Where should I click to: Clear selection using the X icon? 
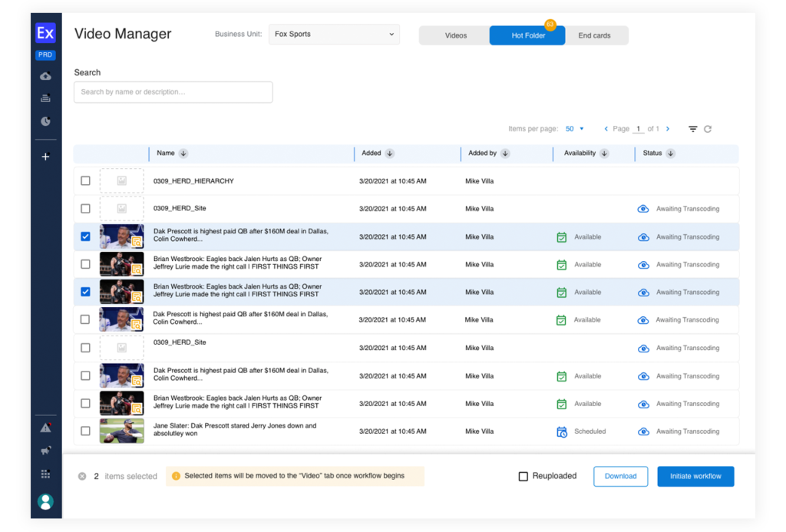click(82, 477)
